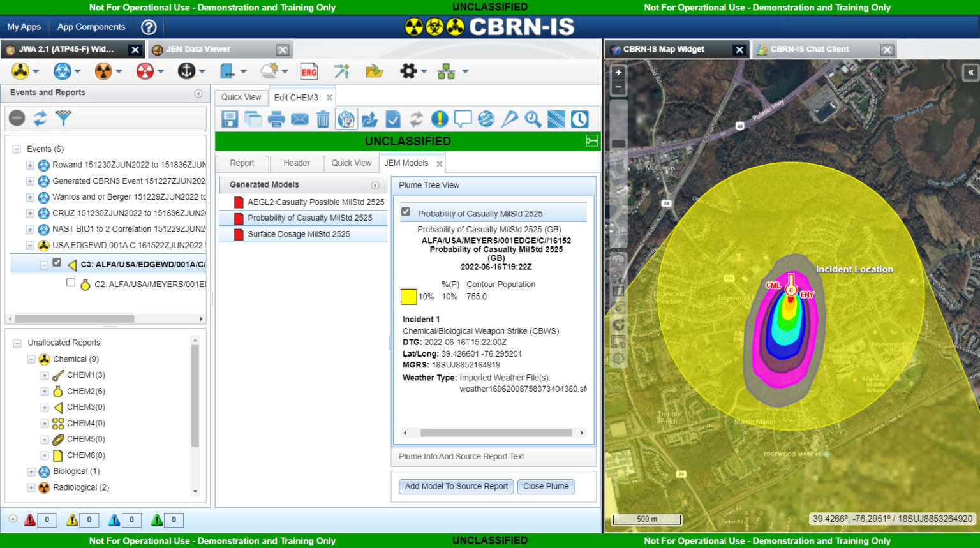Click the print icon on the Edit CHEM3 toolbar
This screenshot has width=980, height=548.
pos(276,119)
